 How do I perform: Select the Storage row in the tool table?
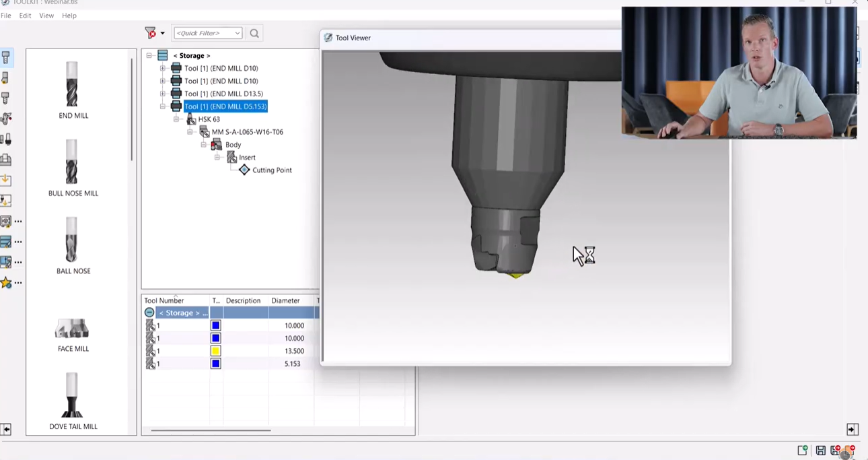182,313
